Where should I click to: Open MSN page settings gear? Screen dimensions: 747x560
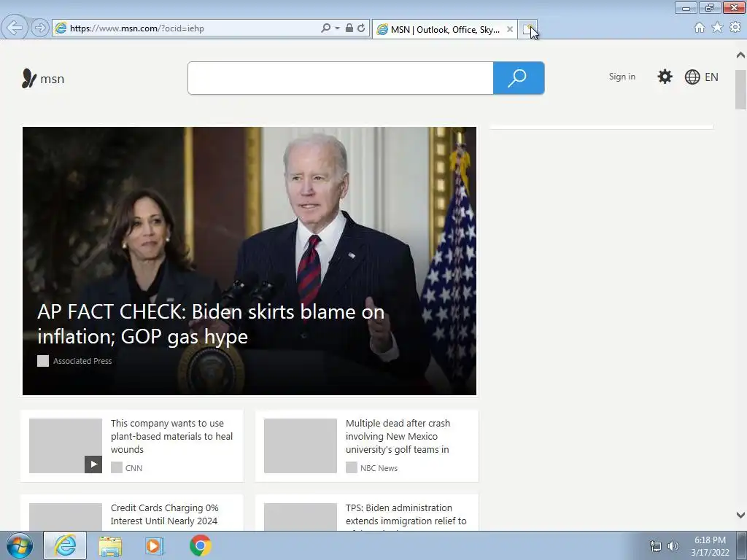(665, 77)
